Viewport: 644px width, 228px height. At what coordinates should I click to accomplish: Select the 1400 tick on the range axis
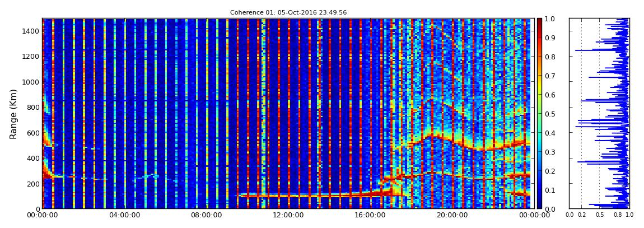[31, 31]
